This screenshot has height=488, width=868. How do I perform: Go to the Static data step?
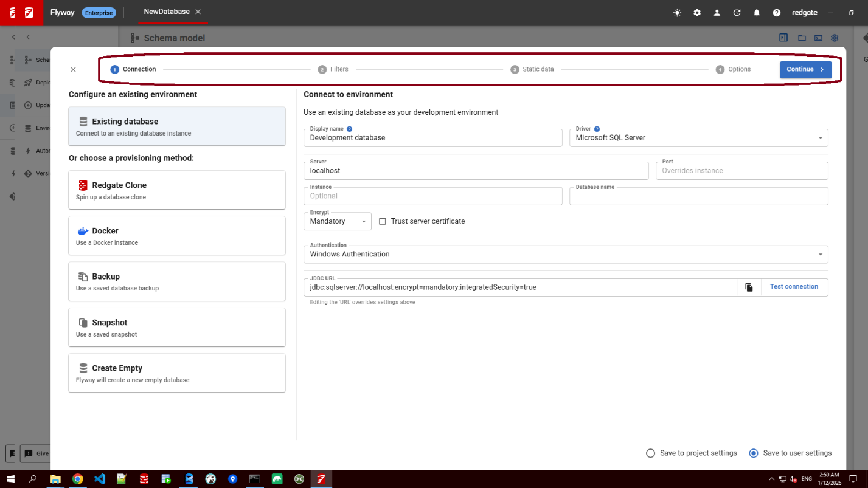pos(532,69)
